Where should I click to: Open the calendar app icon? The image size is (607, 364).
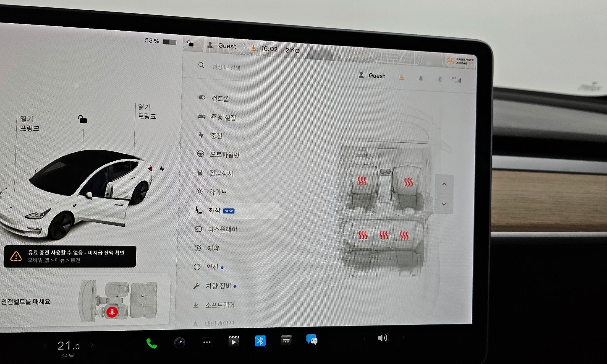tap(286, 340)
